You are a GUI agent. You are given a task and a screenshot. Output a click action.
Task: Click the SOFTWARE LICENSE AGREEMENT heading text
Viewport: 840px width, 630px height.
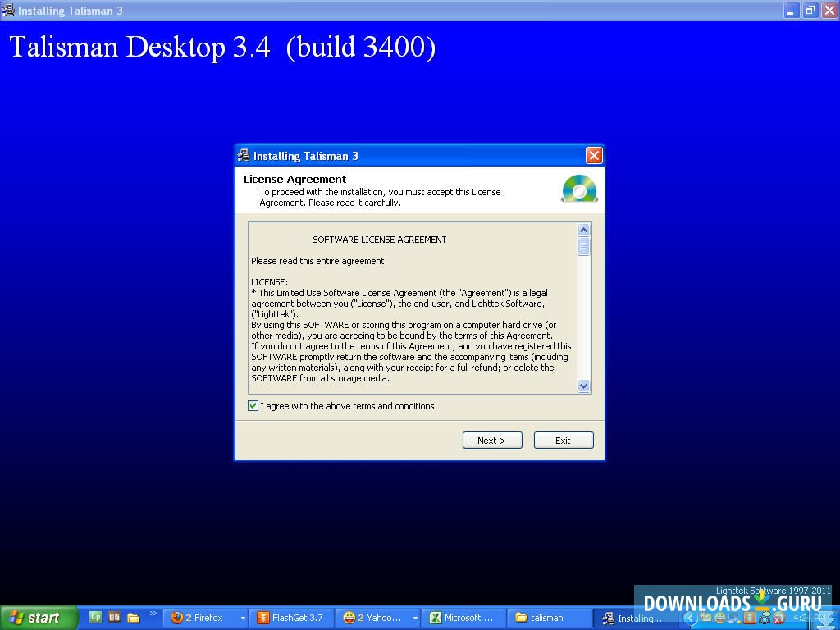[x=379, y=240]
